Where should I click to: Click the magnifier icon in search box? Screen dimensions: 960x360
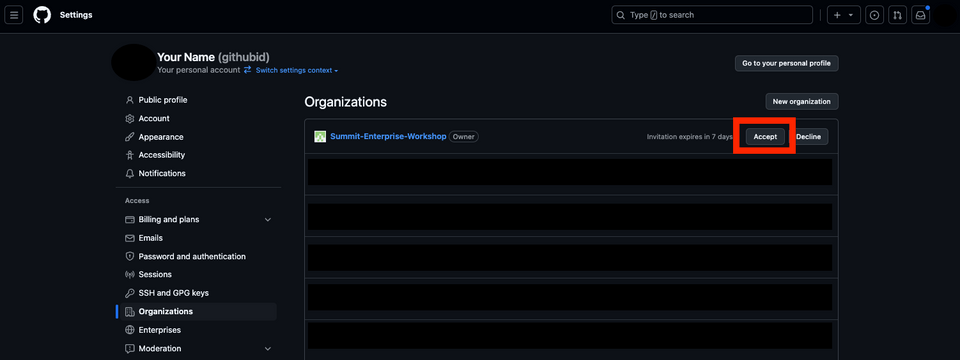coord(621,15)
